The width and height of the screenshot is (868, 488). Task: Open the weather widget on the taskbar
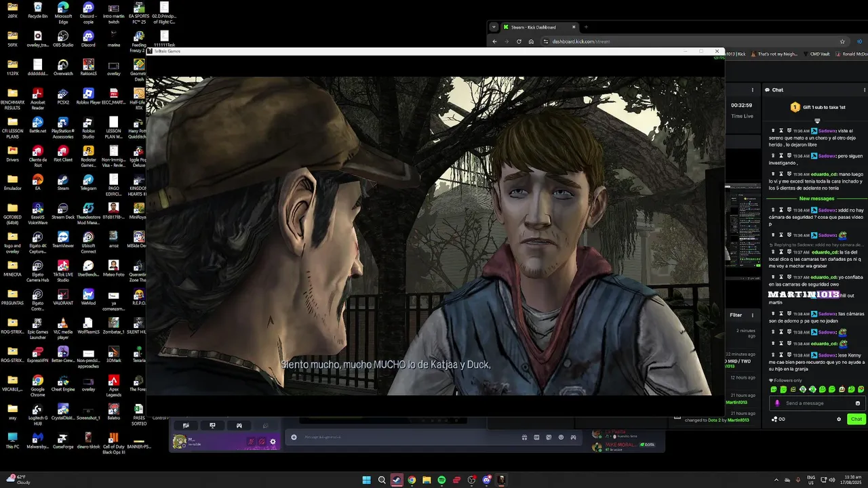tap(19, 480)
